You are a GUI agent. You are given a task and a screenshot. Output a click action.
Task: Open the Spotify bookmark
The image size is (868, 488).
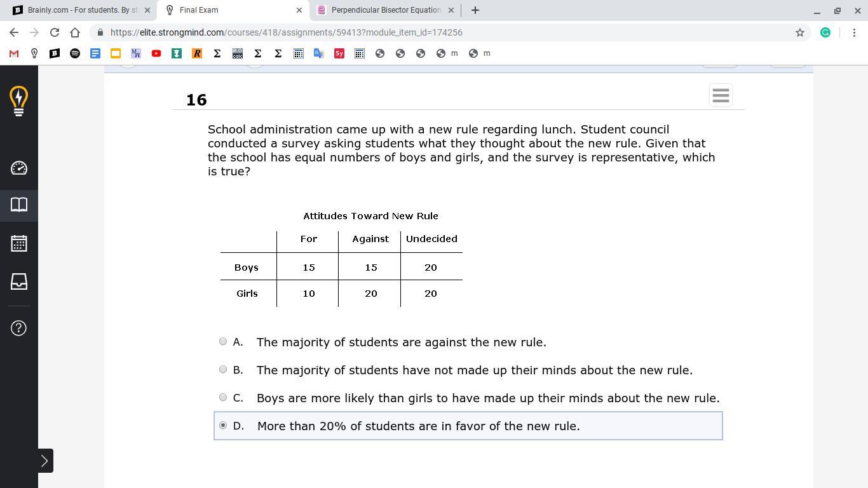pos(75,53)
